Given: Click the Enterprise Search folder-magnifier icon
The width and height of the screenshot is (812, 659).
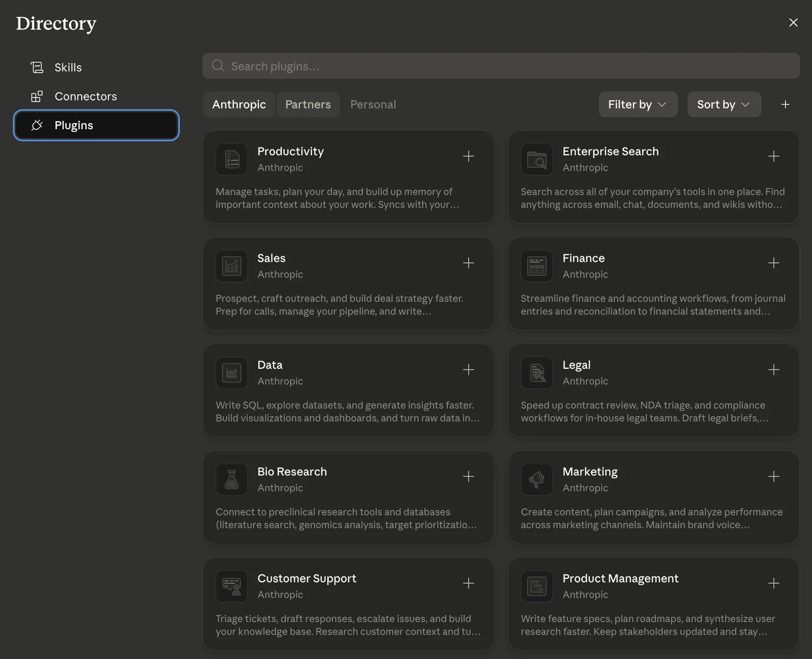Looking at the screenshot, I should coord(537,159).
